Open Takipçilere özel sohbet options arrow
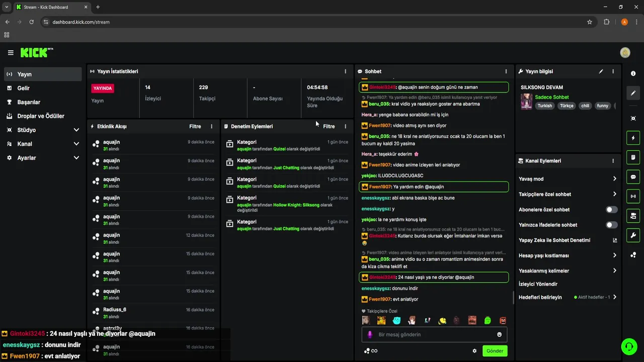Screen dimensions: 644x362 [x=614, y=194]
